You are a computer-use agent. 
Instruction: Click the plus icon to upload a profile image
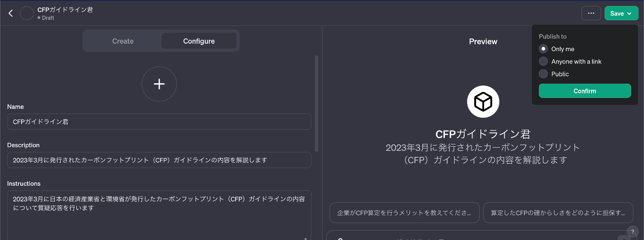click(159, 84)
